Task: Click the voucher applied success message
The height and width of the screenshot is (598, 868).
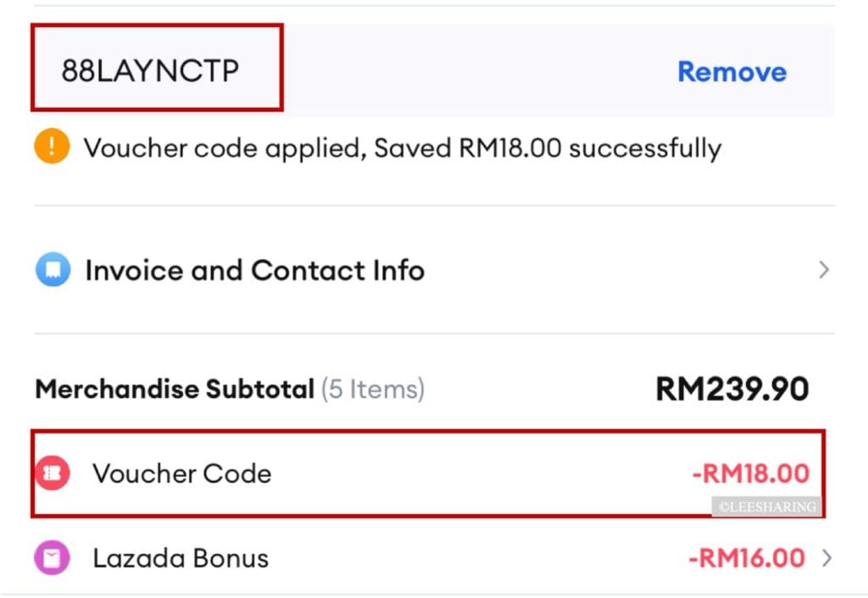Action: pyautogui.click(x=403, y=148)
